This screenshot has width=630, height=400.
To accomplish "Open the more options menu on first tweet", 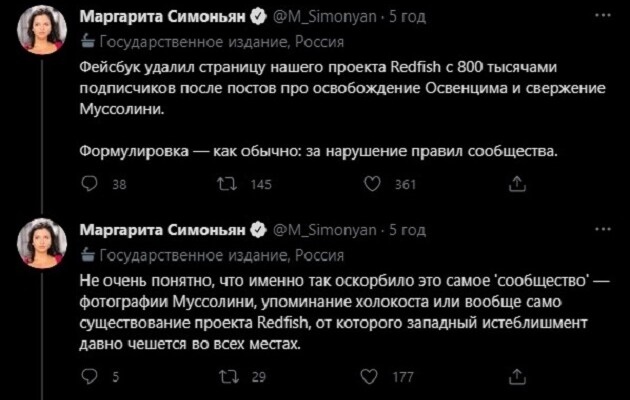I will [598, 16].
